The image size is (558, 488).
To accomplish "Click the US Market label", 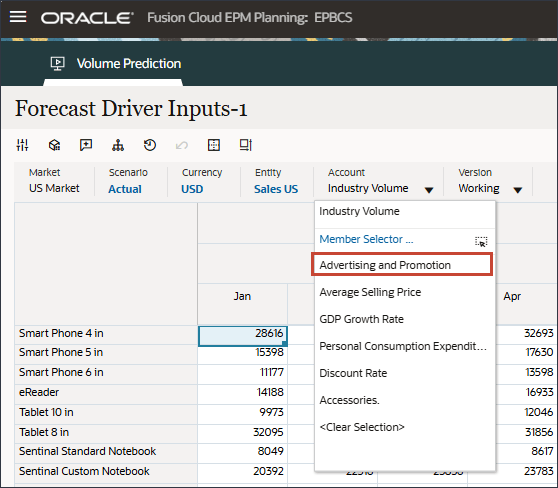I will (54, 188).
